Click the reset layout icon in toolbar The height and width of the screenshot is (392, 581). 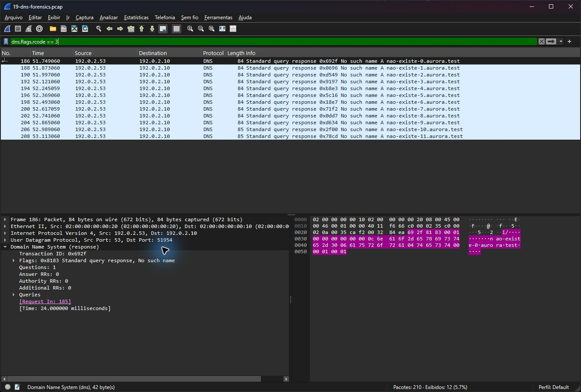(x=233, y=29)
